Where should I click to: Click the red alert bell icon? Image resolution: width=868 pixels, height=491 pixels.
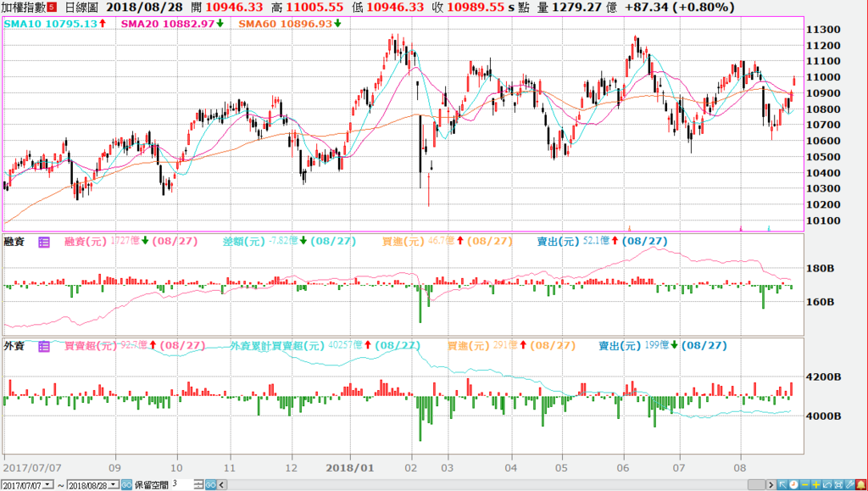(861, 485)
